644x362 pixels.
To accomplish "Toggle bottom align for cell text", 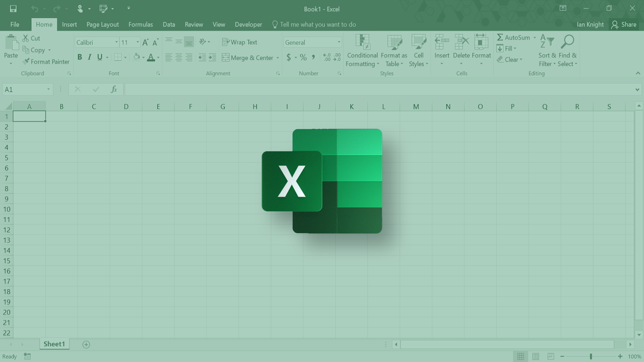I will pyautogui.click(x=189, y=41).
